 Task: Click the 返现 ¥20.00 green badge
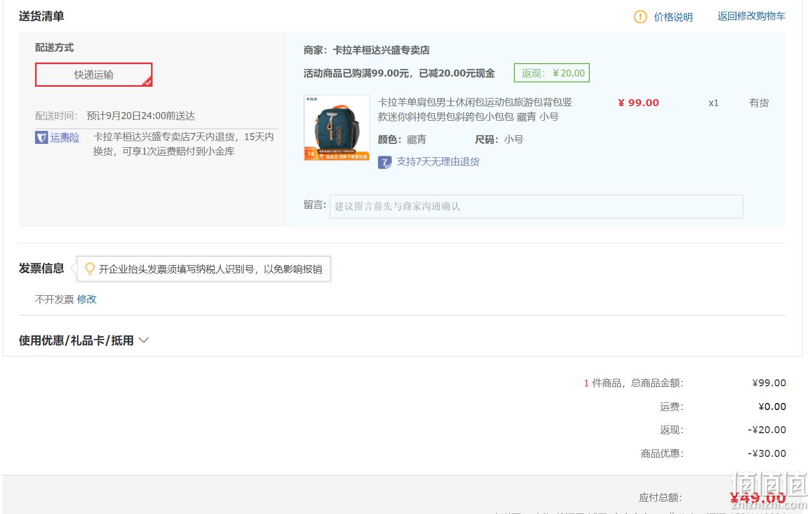(552, 73)
